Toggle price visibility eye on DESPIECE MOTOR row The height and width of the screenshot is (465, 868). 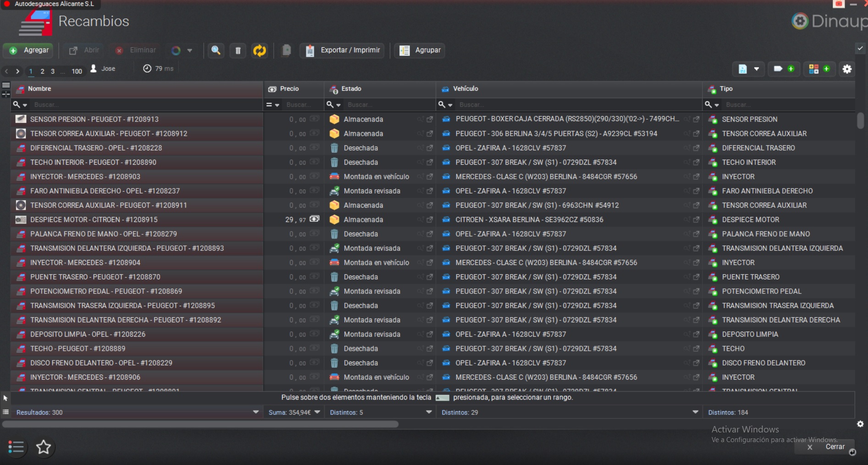[x=314, y=219]
